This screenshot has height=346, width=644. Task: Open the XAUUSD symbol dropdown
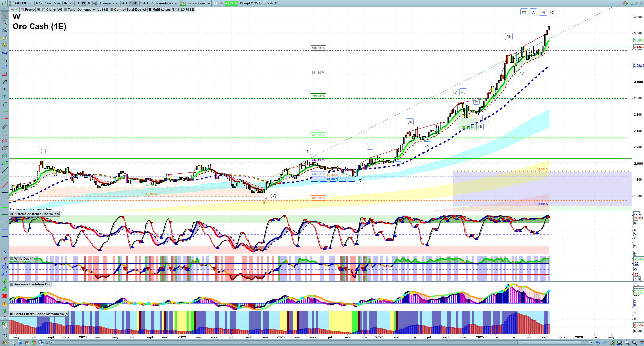point(22,3)
